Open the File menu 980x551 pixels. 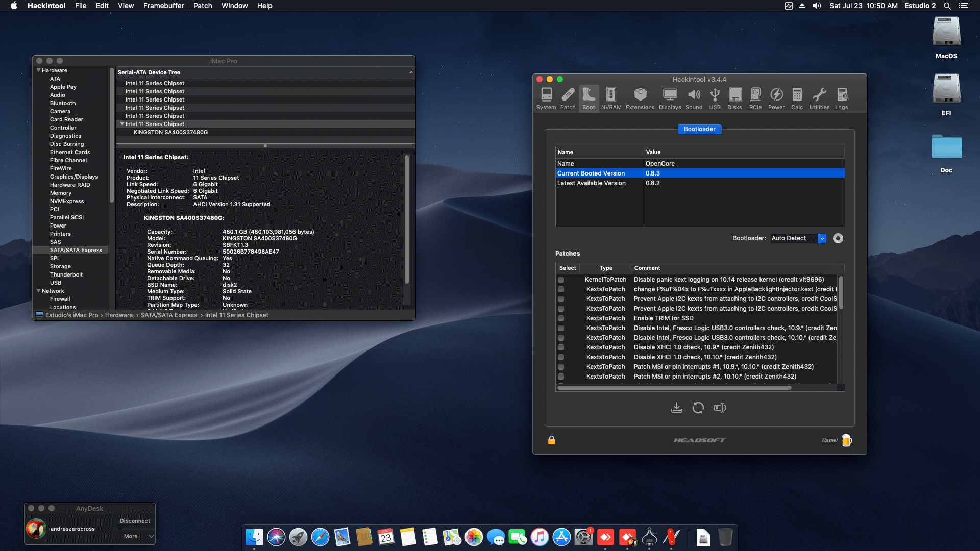[x=81, y=6]
